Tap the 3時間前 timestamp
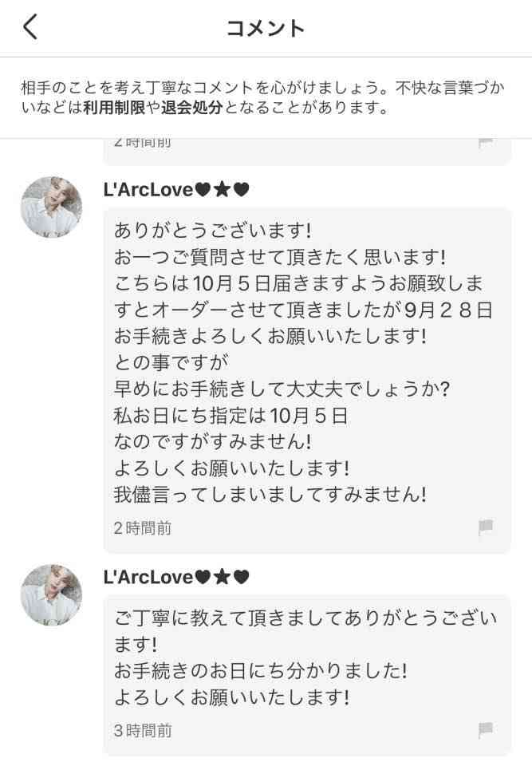This screenshot has width=532, height=766. (143, 731)
